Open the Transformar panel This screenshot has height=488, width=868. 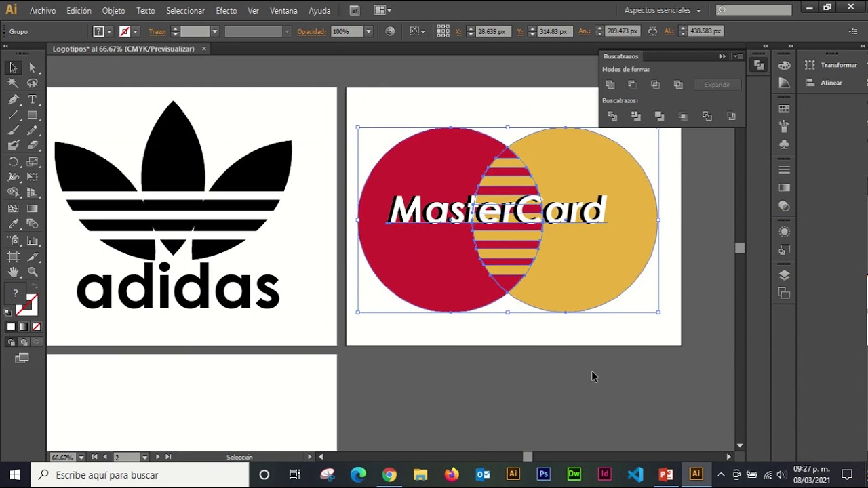click(831, 65)
